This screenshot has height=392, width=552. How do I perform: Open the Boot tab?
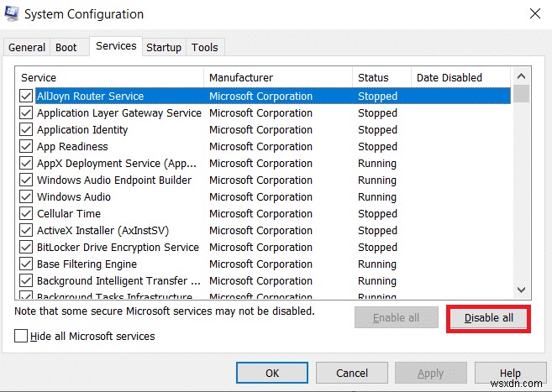click(66, 48)
